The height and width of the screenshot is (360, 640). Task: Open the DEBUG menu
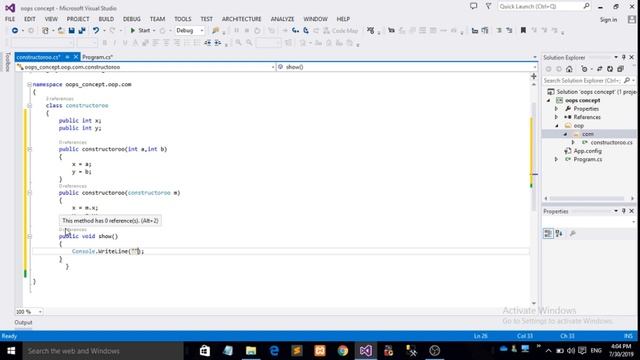tap(131, 19)
